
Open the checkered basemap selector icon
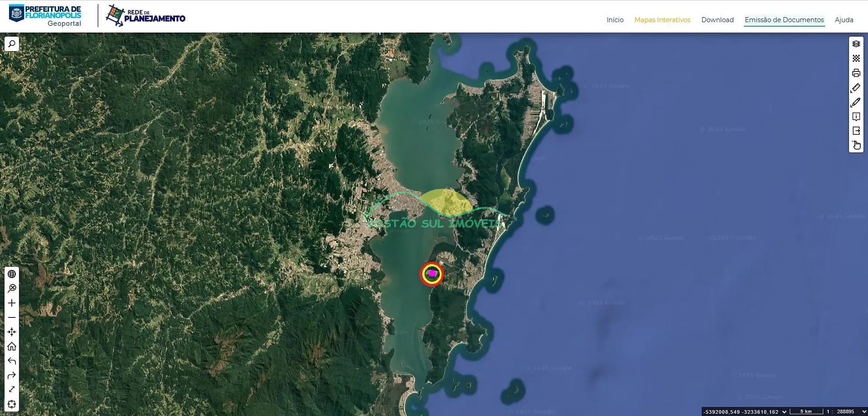pyautogui.click(x=856, y=58)
